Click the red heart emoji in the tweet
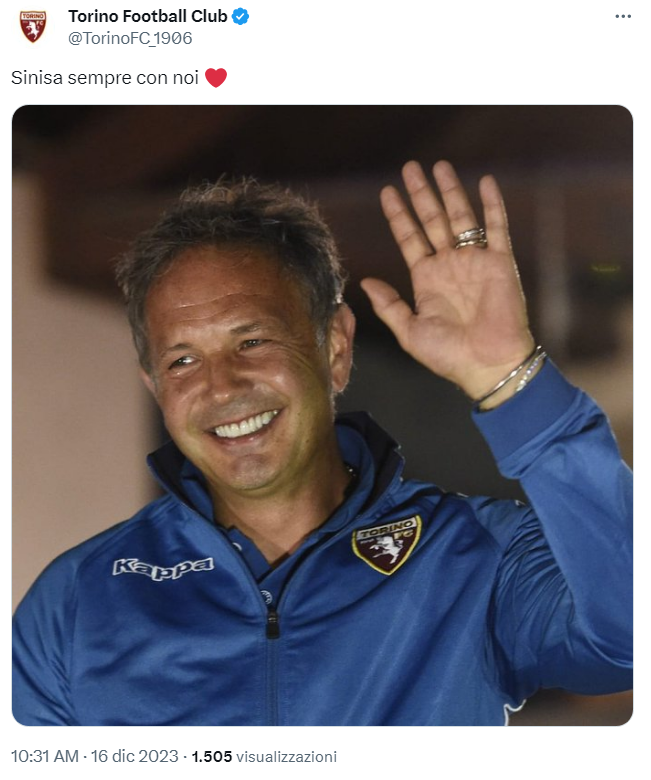This screenshot has width=651, height=780. click(216, 78)
